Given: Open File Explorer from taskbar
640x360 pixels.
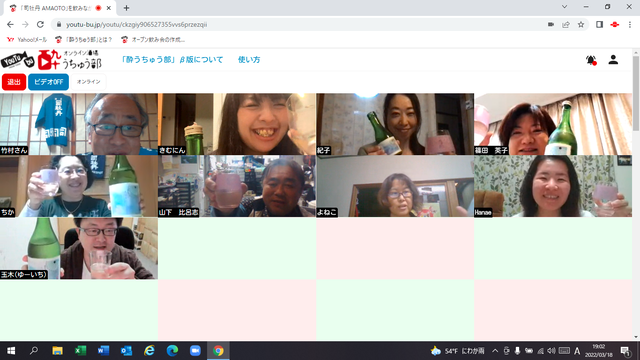Looking at the screenshot, I should click(57, 351).
